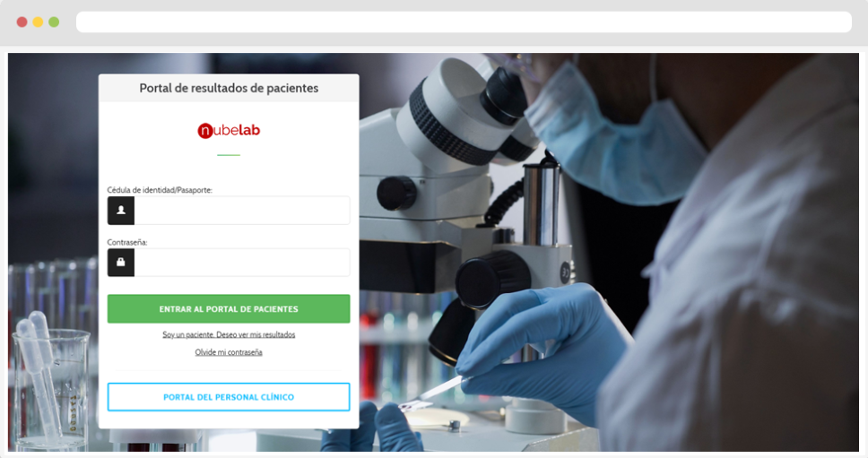Click the padlock icon beside password field
This screenshot has width=868, height=458.
[121, 263]
